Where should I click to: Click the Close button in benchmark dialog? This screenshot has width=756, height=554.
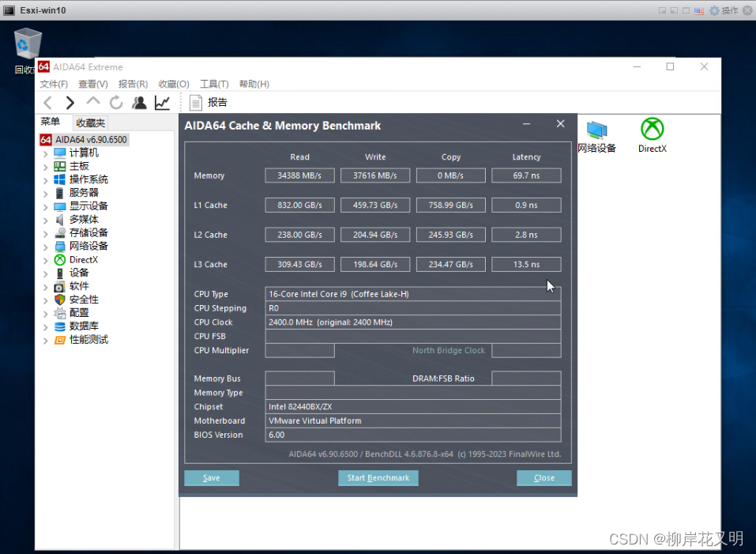coord(543,478)
